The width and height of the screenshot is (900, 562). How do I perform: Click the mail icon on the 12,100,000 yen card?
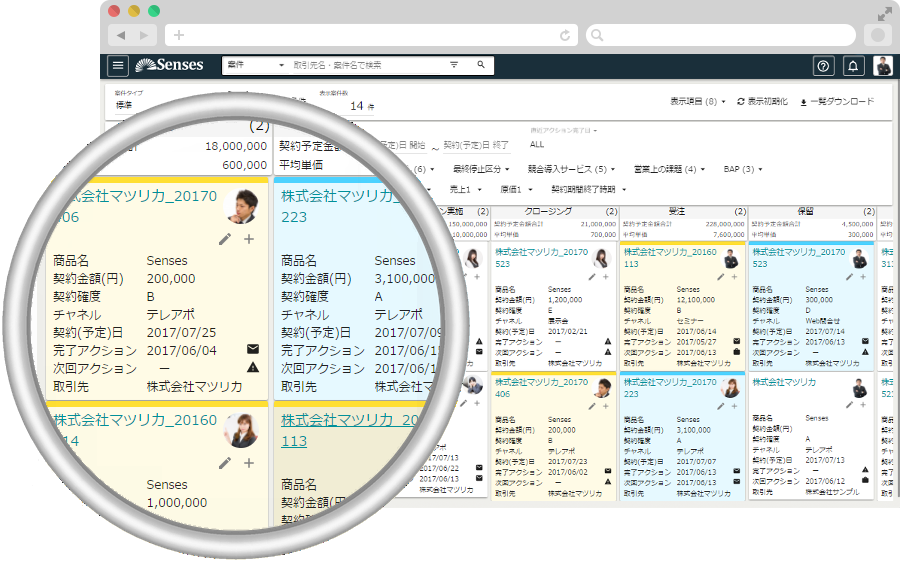click(x=736, y=342)
